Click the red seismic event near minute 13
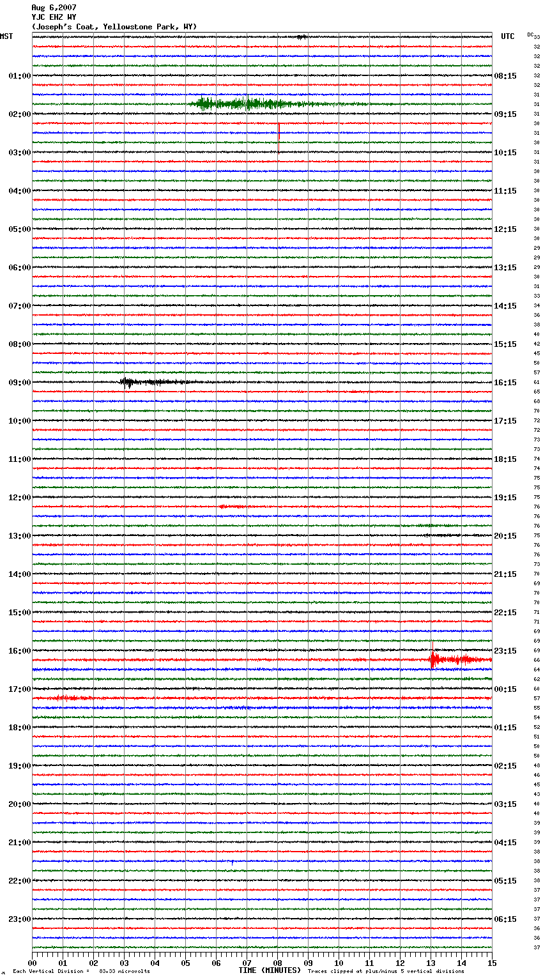 point(460,659)
